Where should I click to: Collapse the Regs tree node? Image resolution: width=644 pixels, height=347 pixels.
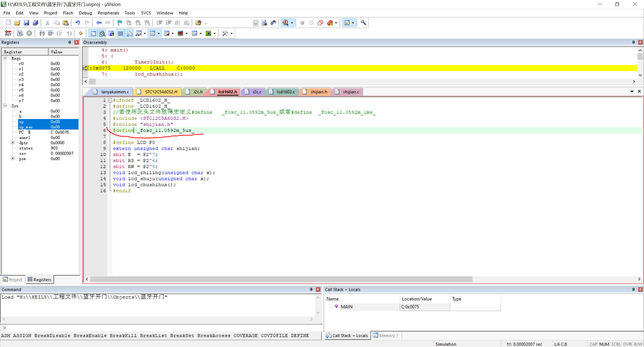[5, 58]
